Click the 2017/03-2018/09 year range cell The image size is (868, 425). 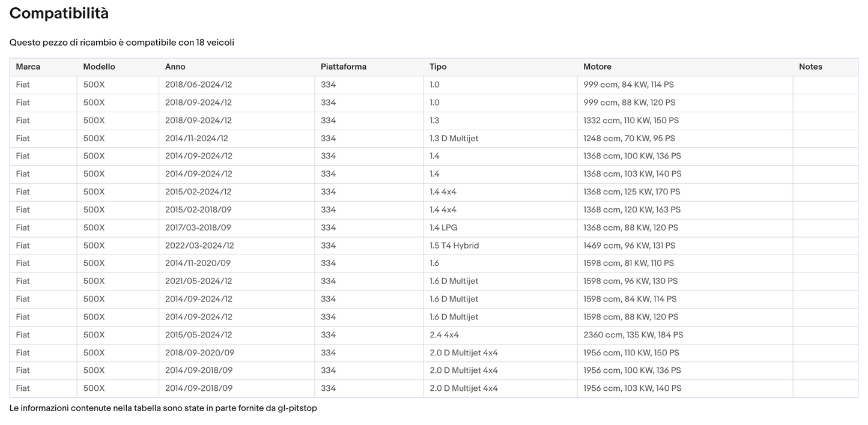pos(198,228)
